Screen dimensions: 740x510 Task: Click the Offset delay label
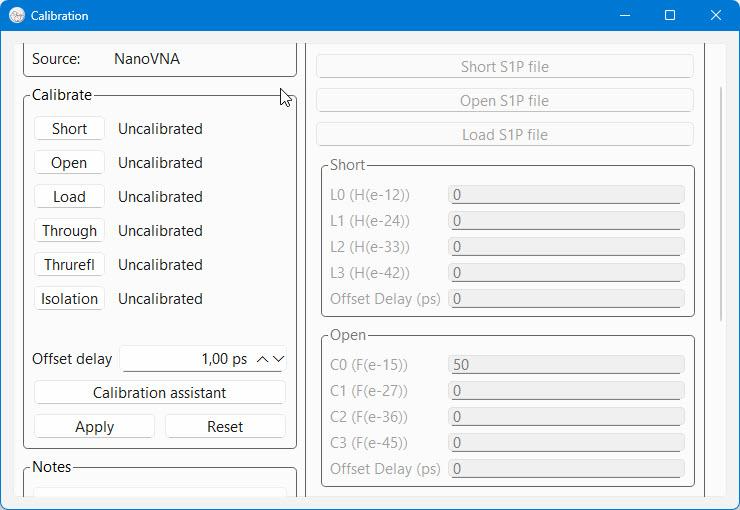[72, 359]
